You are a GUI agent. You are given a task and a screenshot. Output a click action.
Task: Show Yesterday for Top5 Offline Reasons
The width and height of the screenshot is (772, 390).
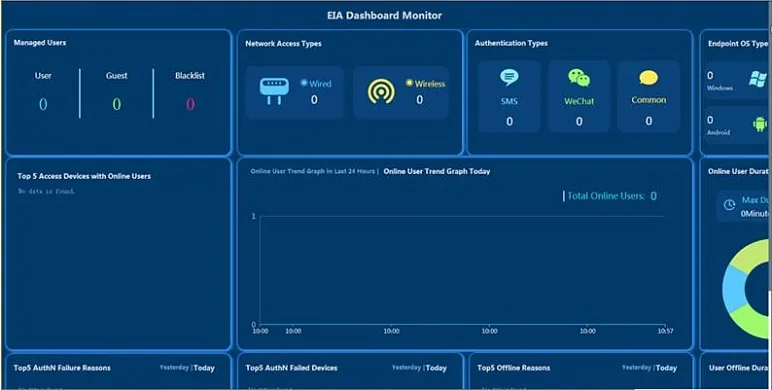coord(636,367)
